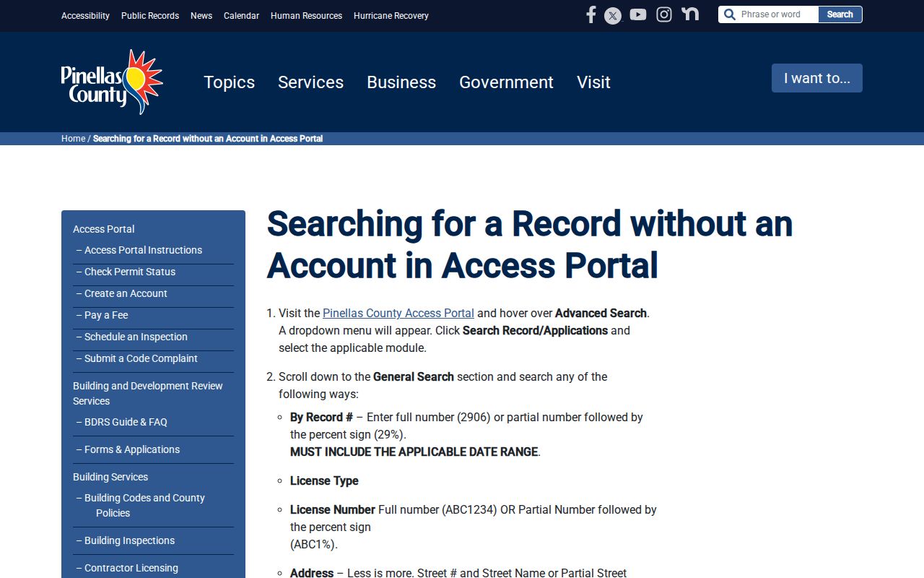This screenshot has width=924, height=578.
Task: Expand the 'I want to...' menu
Action: pyautogui.click(x=817, y=78)
